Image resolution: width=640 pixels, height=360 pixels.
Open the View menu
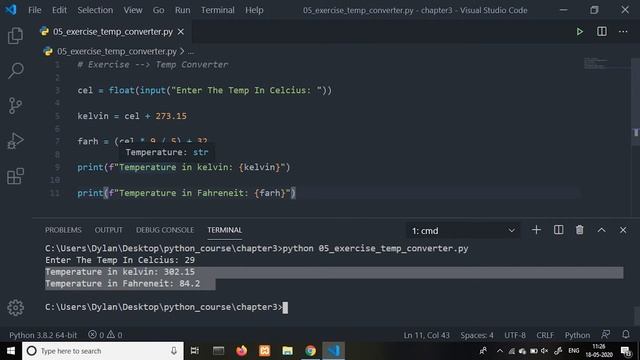pyautogui.click(x=133, y=10)
